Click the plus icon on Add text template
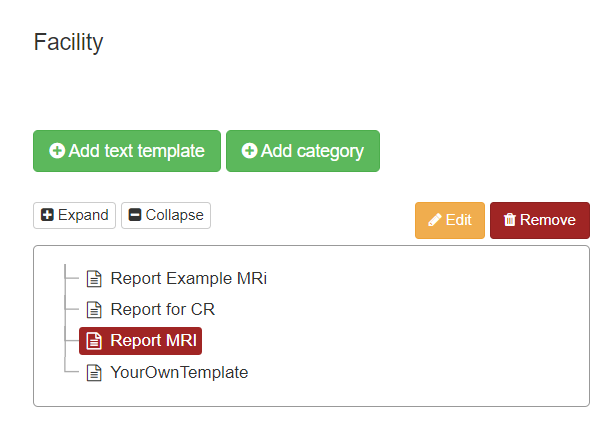Viewport: 602px width, 445px height. pyautogui.click(x=57, y=151)
